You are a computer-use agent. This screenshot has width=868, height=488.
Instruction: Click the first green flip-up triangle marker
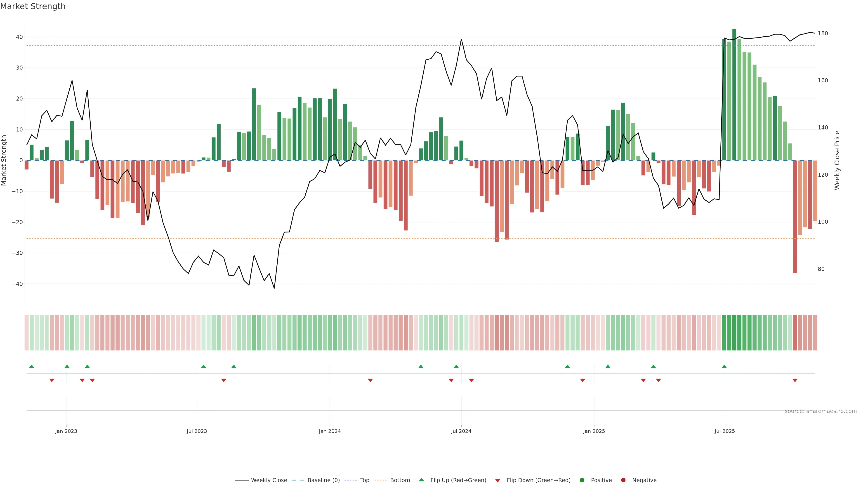click(32, 366)
